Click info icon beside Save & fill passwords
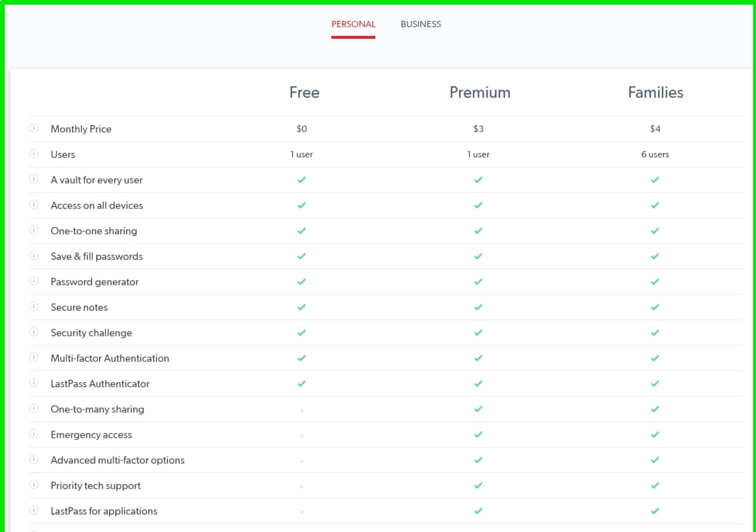This screenshot has width=756, height=532. pos(34,255)
